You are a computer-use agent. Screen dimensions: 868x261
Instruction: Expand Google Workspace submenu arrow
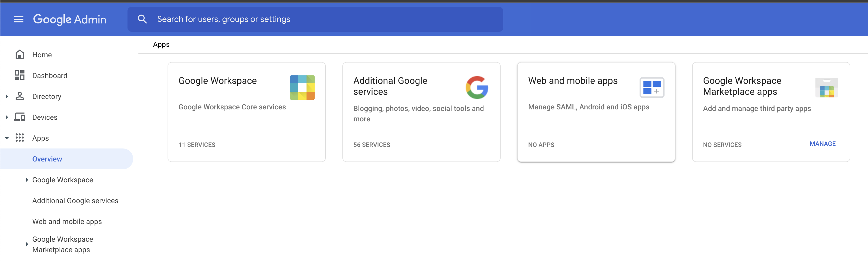27,180
